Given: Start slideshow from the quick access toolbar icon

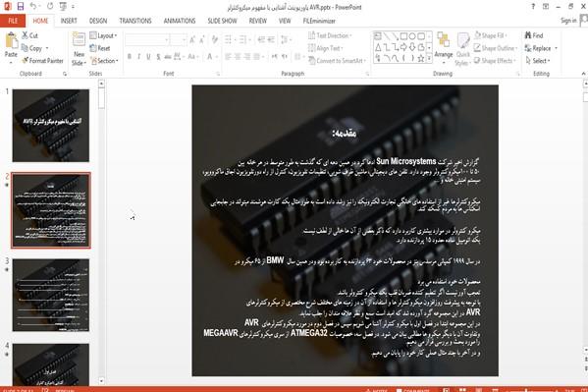Looking at the screenshot, I should (x=63, y=6).
